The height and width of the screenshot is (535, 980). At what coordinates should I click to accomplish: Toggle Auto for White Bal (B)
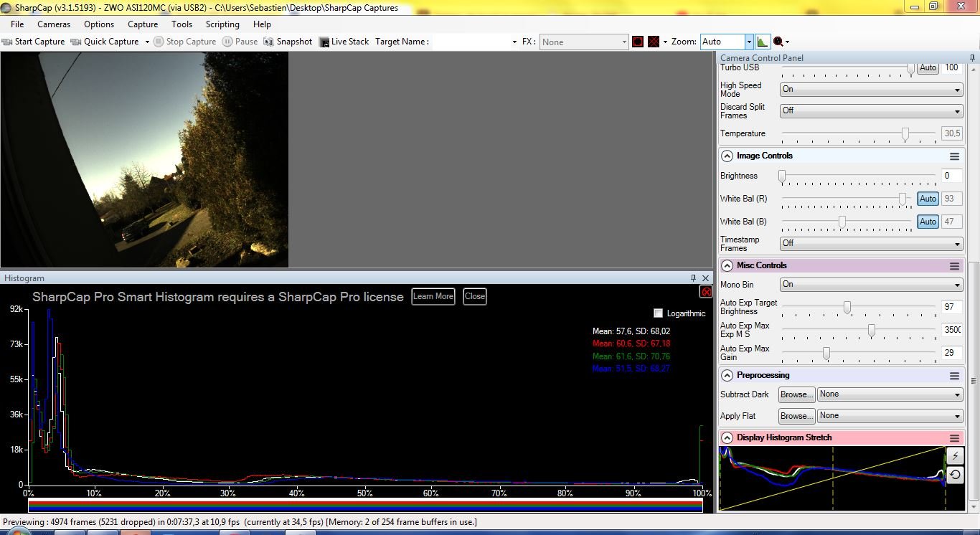[928, 222]
